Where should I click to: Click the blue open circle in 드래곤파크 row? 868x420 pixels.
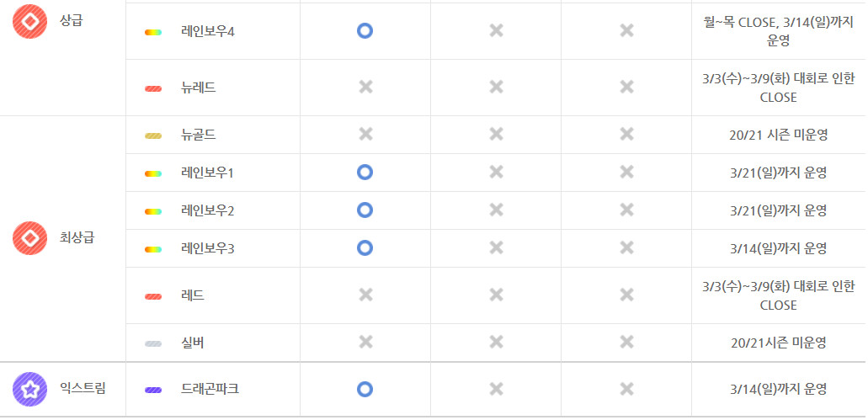[365, 389]
